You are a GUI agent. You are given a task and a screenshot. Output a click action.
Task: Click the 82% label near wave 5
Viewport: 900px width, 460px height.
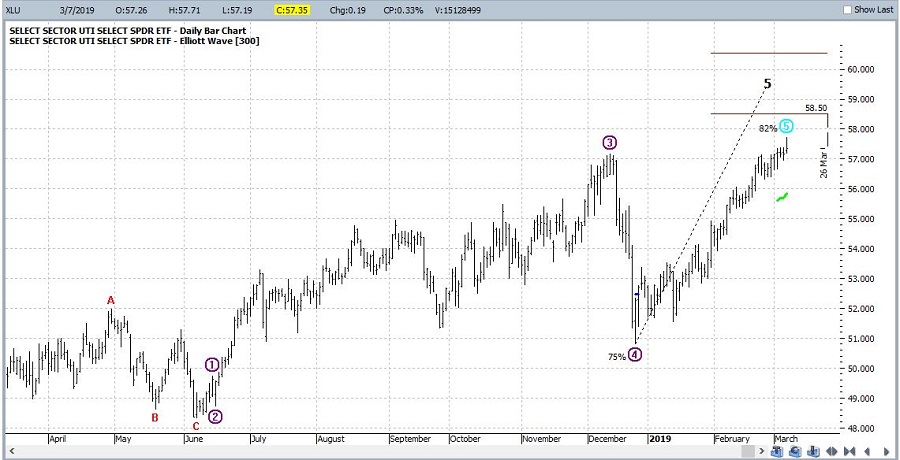(768, 128)
